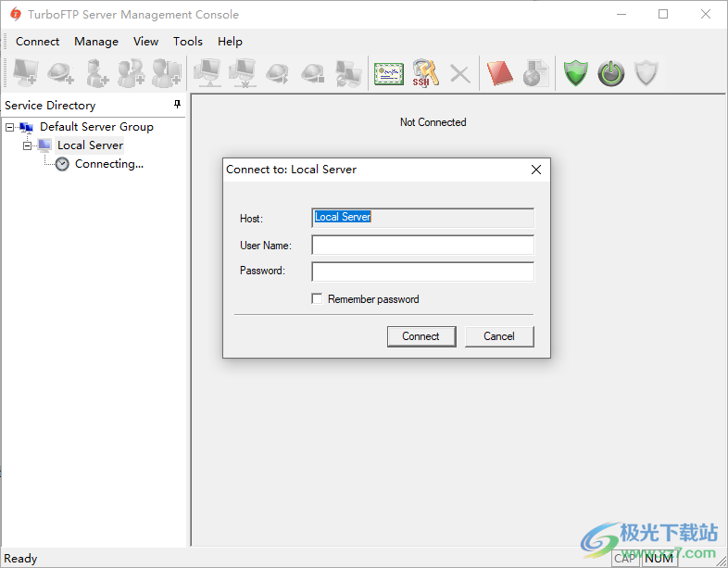
Task: Select Default Server Group in tree
Action: pos(96,127)
